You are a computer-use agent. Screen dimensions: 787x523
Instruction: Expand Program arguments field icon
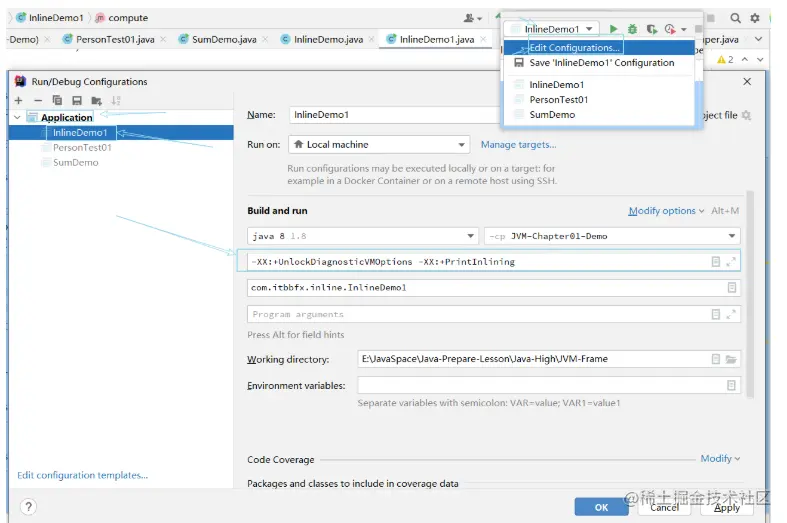pyautogui.click(x=731, y=314)
